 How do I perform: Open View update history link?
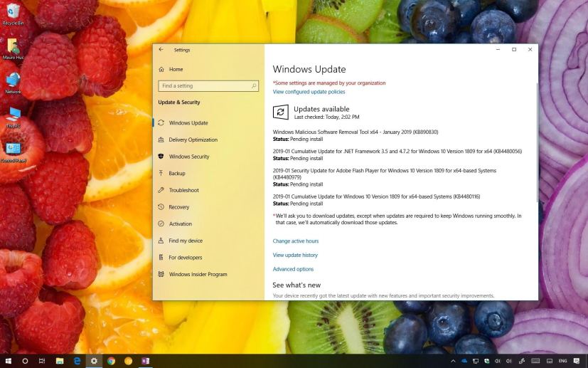tap(295, 255)
